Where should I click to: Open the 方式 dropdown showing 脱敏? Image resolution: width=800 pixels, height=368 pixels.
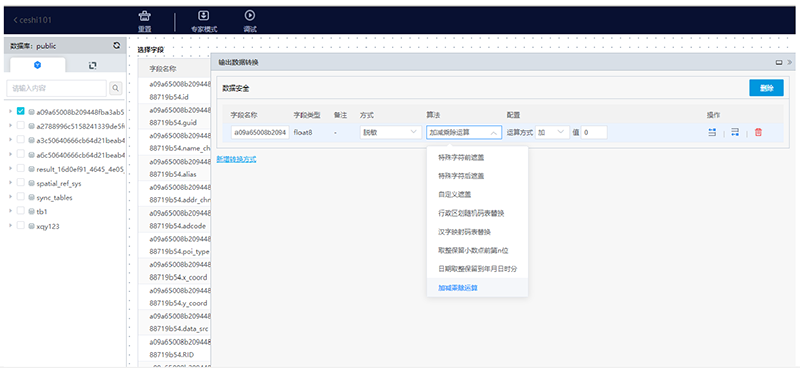(390, 132)
